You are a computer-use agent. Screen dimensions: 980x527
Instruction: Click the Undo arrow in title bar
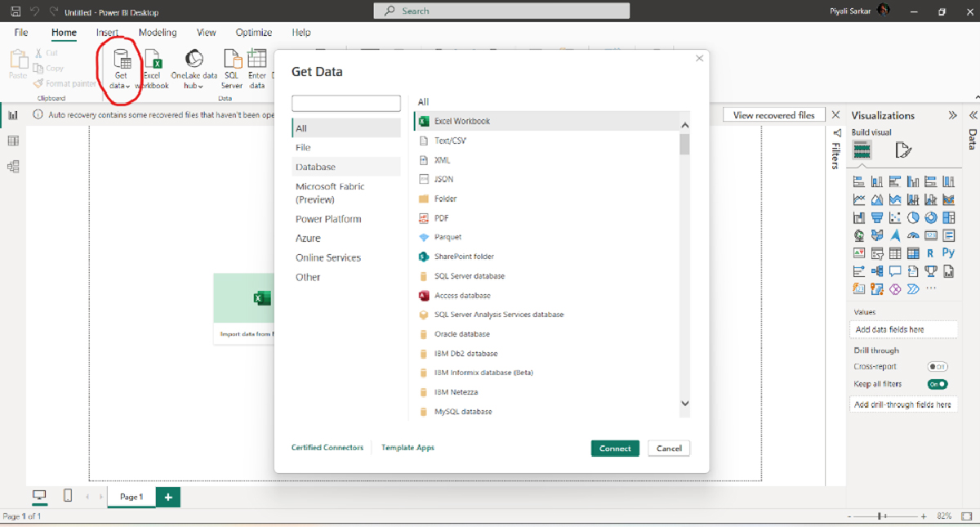(35, 11)
